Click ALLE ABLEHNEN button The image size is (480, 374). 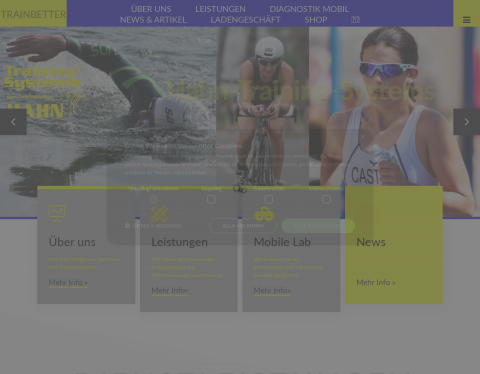pyautogui.click(x=243, y=226)
